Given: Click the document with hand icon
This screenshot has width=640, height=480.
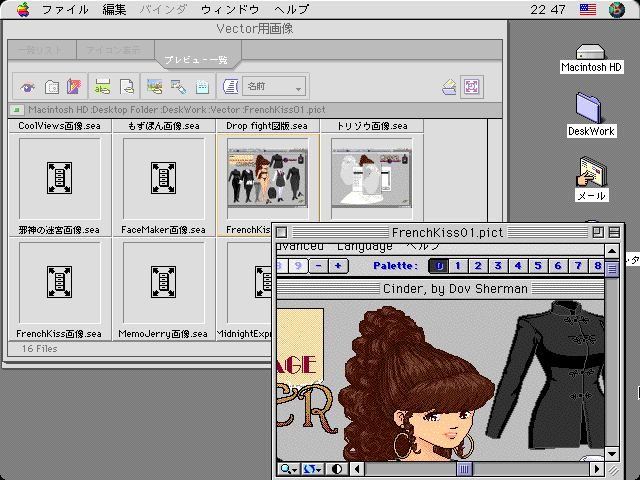Looking at the screenshot, I should click(127, 87).
